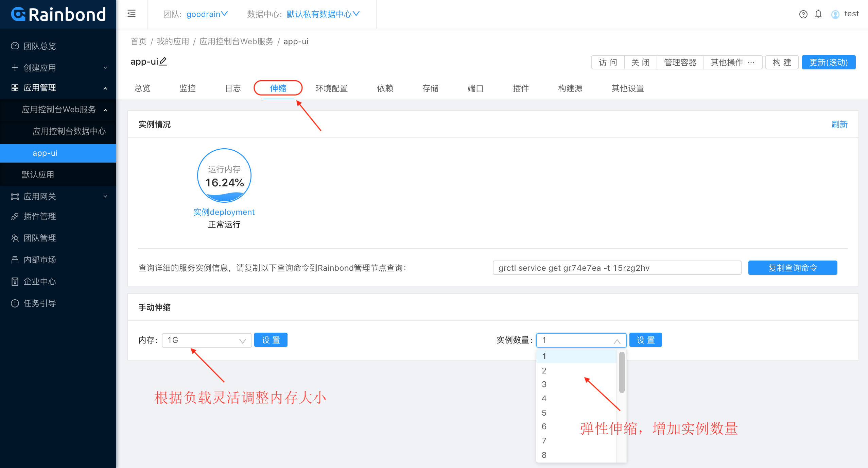This screenshot has width=868, height=468.
Task: Select app-ui in the sidebar
Action: (x=58, y=153)
